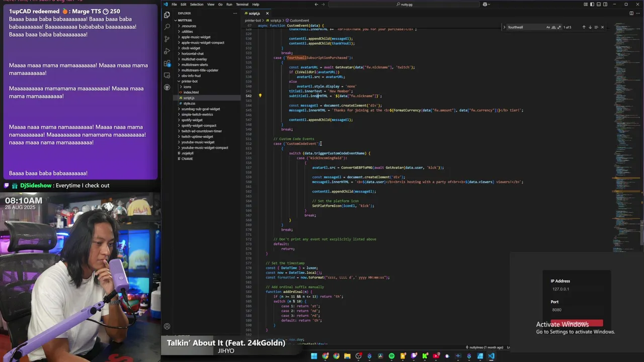Open the Selection menu

pos(197,5)
